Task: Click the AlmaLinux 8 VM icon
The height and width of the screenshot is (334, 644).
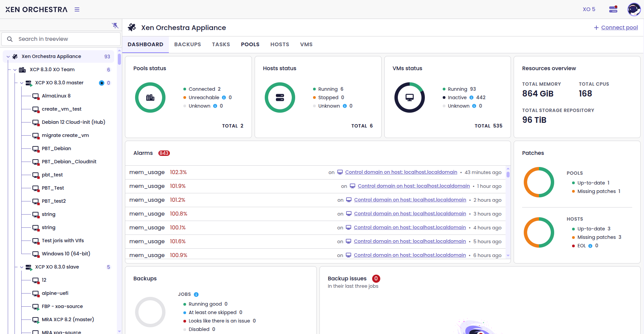Action: (x=36, y=96)
